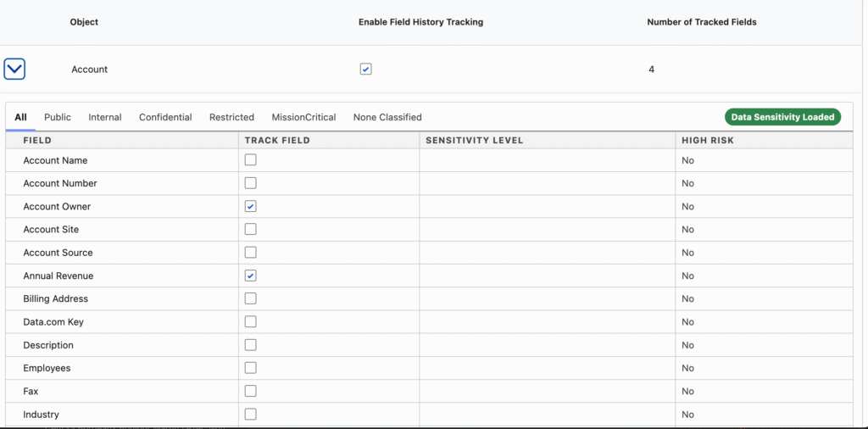This screenshot has height=429, width=868.
Task: Track the Billing Address field
Action: [250, 298]
